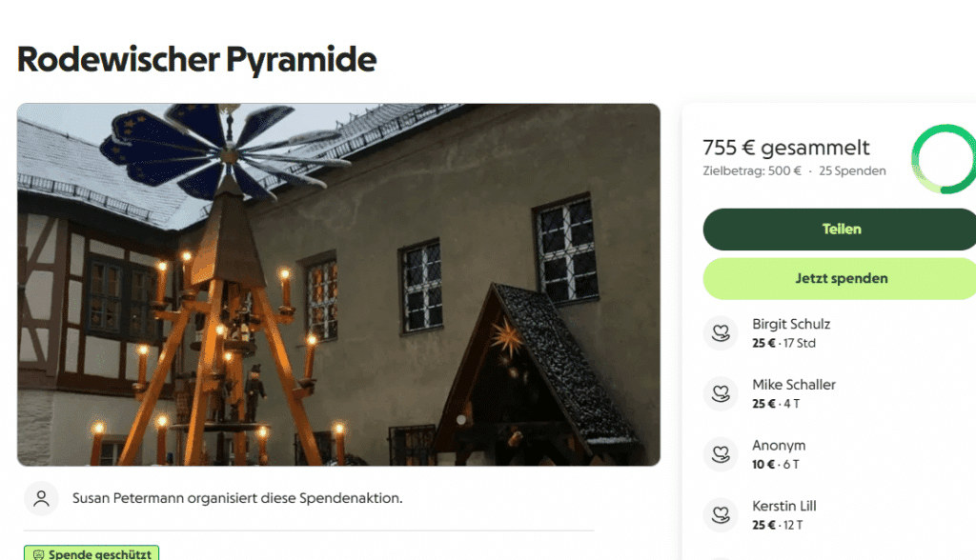
Task: Click donor name Birgit Schulz
Action: [790, 324]
